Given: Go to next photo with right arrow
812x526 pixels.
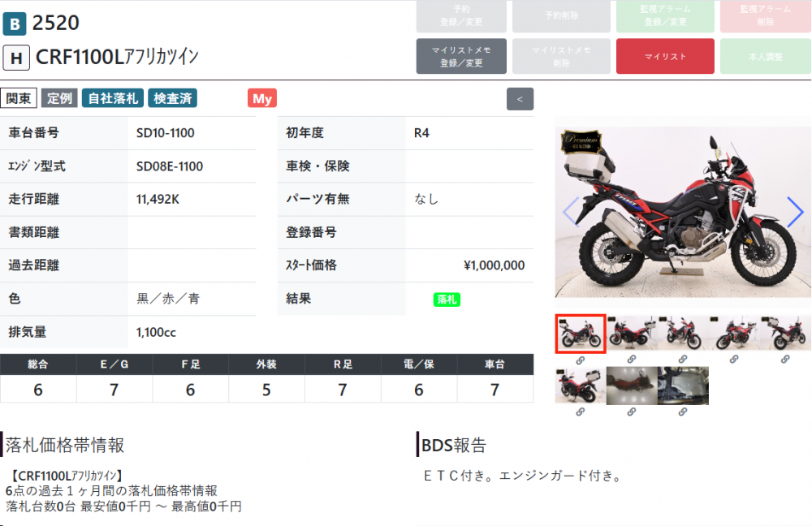Looking at the screenshot, I should click(795, 212).
